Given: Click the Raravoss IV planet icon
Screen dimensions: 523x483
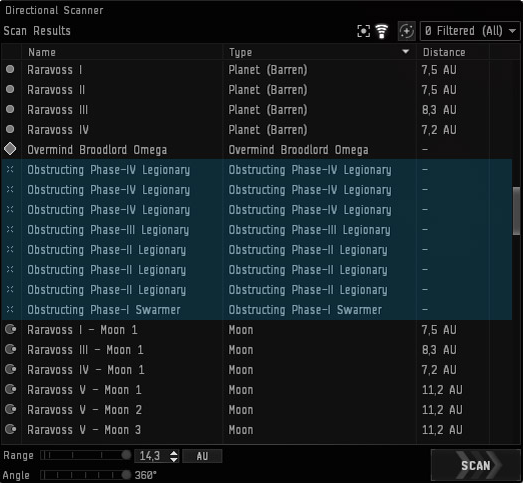Looking at the screenshot, I should click(x=10, y=129).
